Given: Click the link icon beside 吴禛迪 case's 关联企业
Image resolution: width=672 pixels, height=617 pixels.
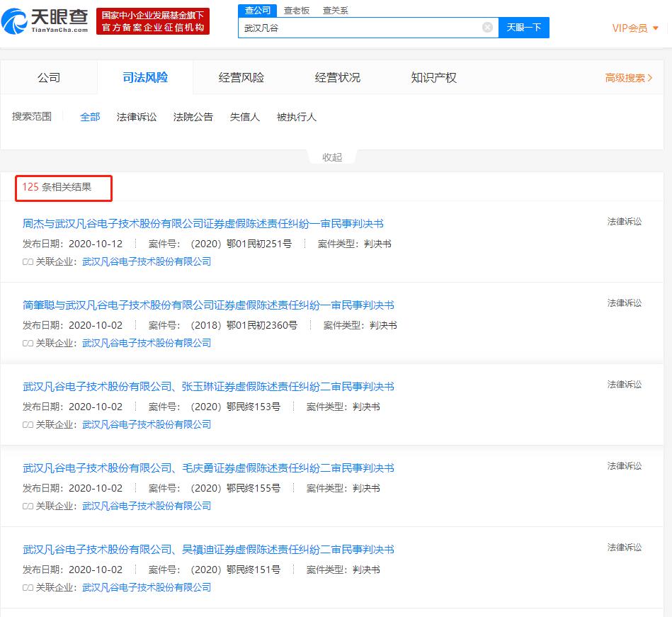Looking at the screenshot, I should 28,588.
